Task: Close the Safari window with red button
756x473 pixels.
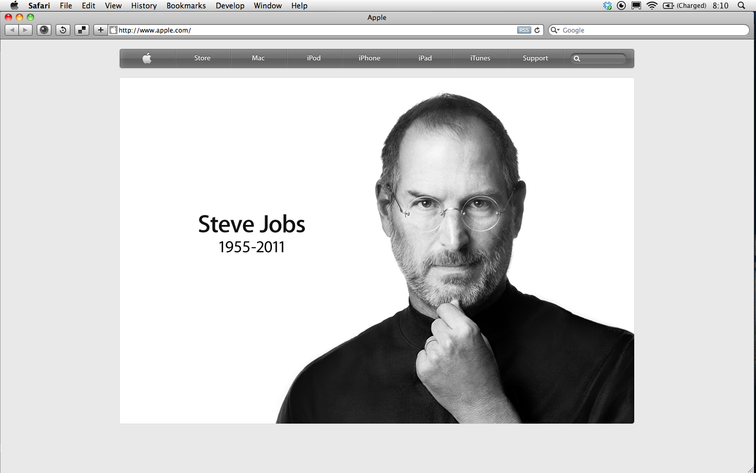Action: (x=8, y=17)
